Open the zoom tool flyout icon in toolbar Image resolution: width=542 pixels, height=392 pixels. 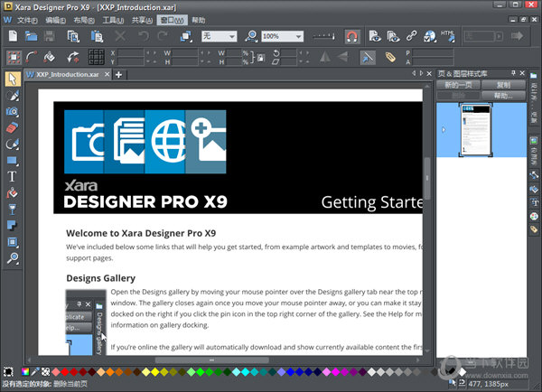[x=251, y=36]
